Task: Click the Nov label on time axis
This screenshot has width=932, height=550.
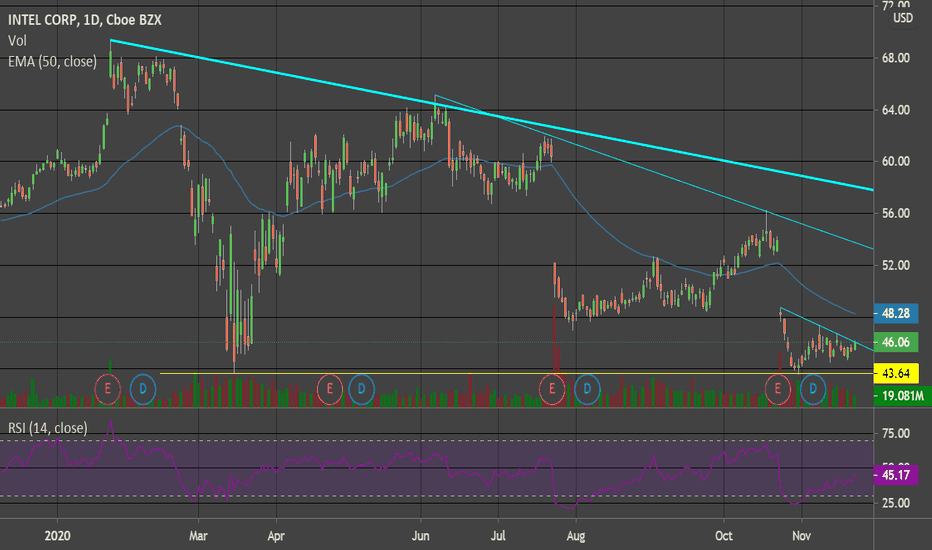Action: (x=801, y=536)
